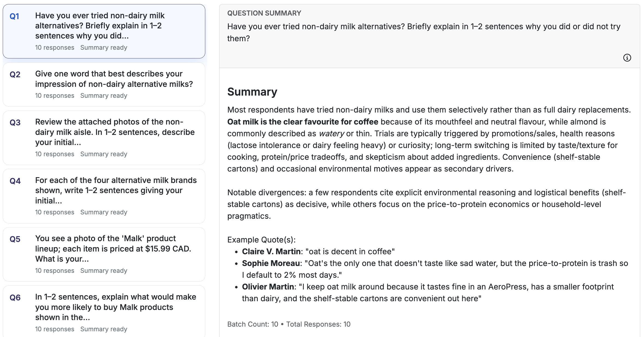644x337 pixels.
Task: Click 'Summary ready' status under Q6
Action: click(x=104, y=329)
